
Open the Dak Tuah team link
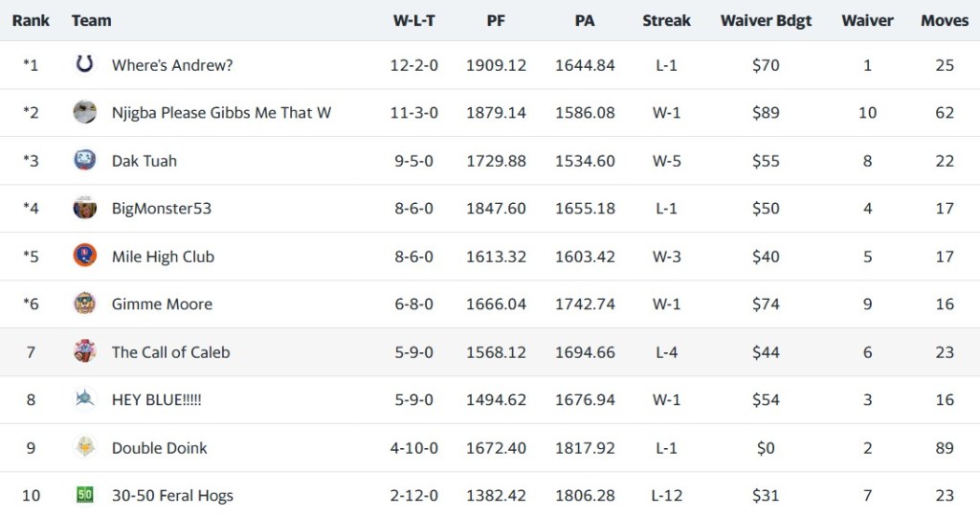click(145, 161)
